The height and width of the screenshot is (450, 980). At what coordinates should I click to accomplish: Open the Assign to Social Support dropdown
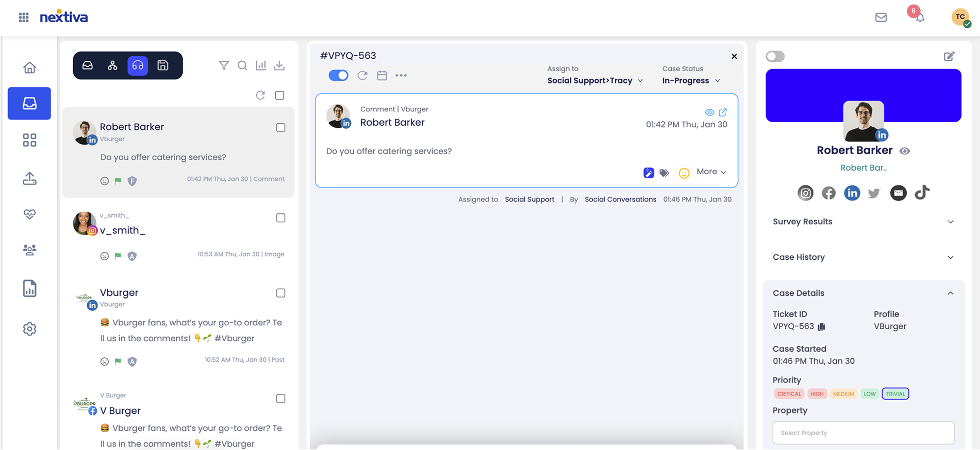[595, 81]
